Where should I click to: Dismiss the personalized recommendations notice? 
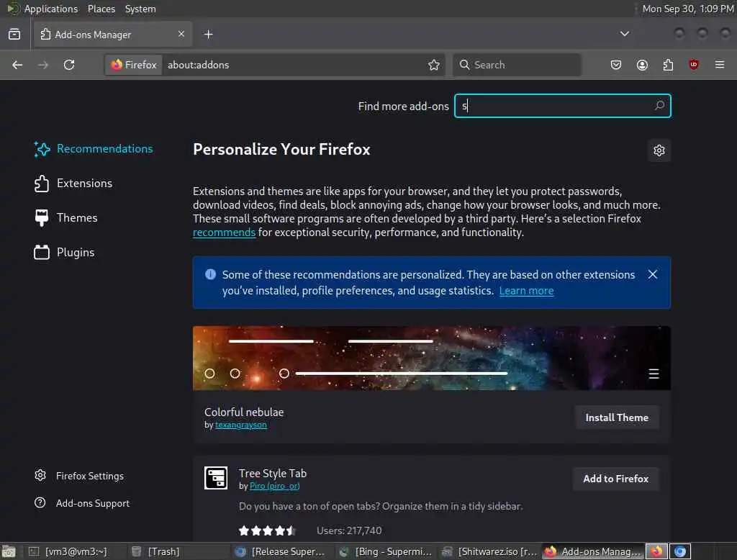(x=652, y=274)
